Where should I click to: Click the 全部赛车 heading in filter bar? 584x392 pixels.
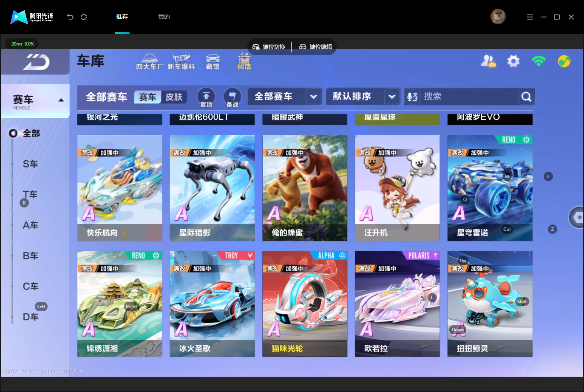[107, 97]
